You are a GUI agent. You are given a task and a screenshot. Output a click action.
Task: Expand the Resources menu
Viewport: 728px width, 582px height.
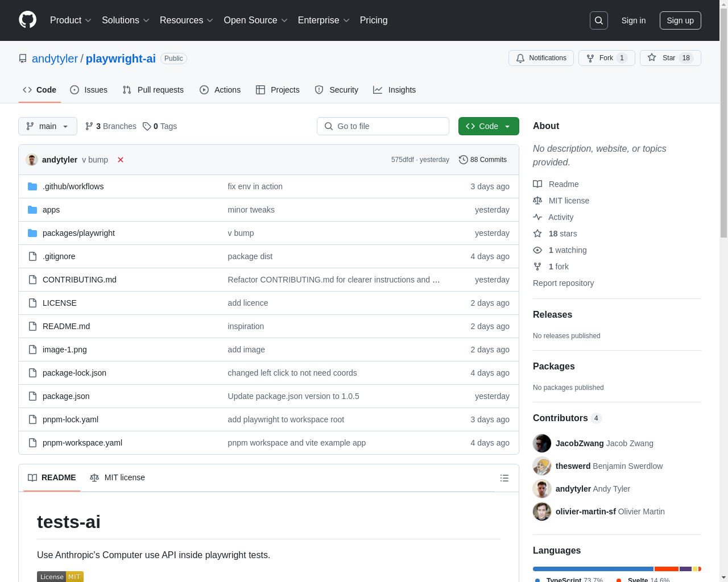click(x=187, y=20)
